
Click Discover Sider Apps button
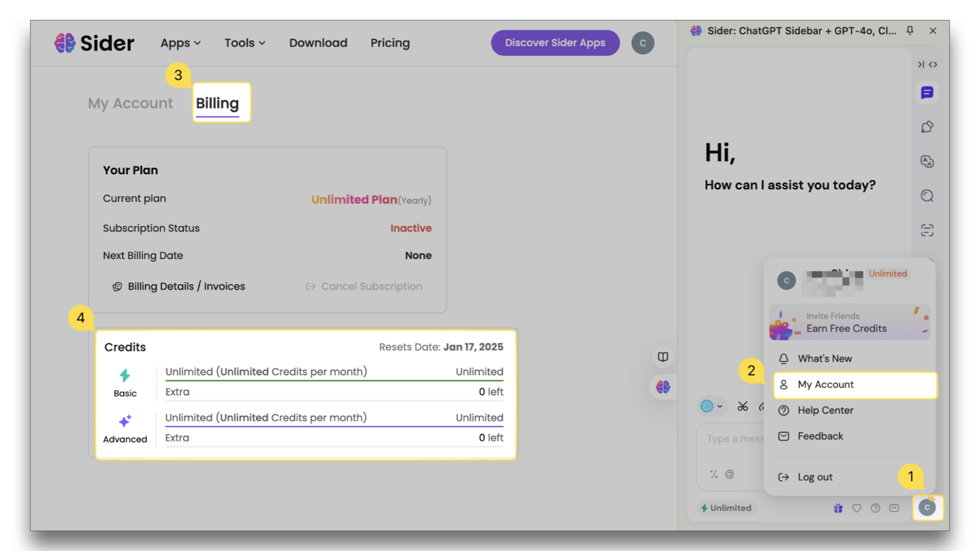[x=555, y=43]
